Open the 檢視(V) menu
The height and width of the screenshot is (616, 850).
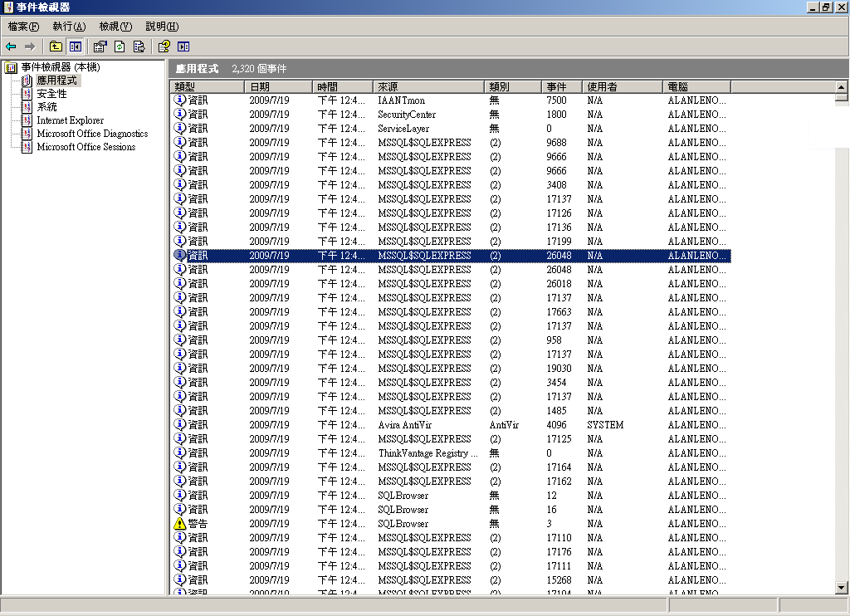[115, 27]
